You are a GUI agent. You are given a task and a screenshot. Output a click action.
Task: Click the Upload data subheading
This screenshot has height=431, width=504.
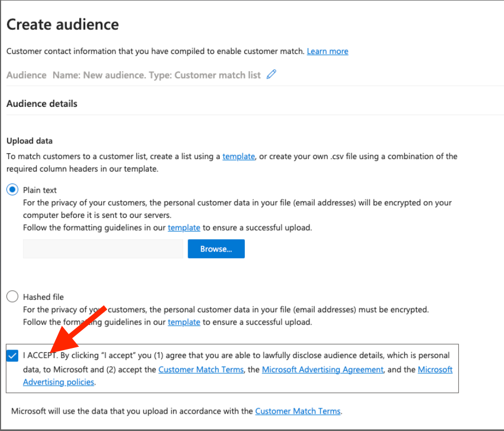[30, 141]
